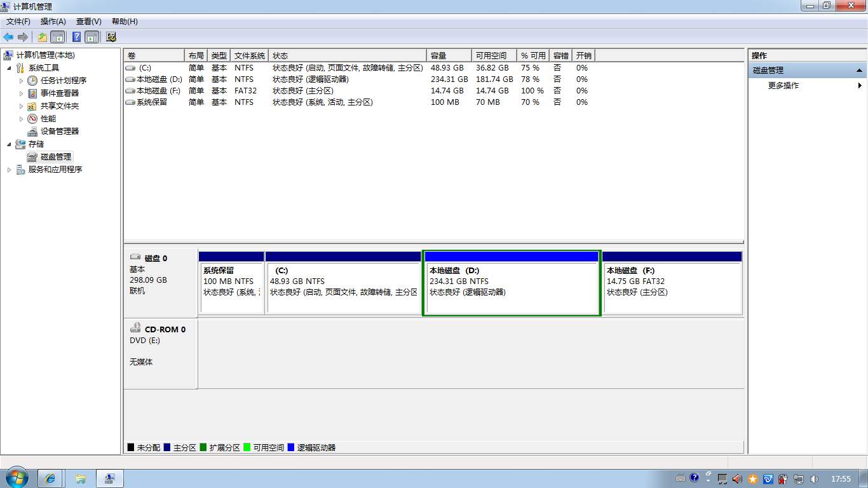Open the 查看(V) menu
Viewport: 868px width, 488px height.
coord(88,22)
